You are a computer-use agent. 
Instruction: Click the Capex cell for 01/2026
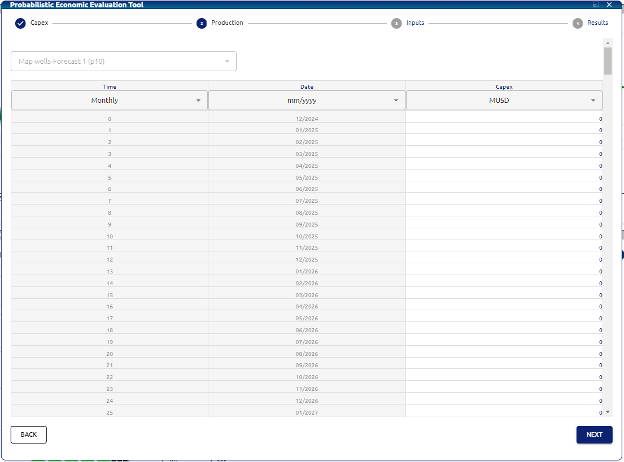504,271
